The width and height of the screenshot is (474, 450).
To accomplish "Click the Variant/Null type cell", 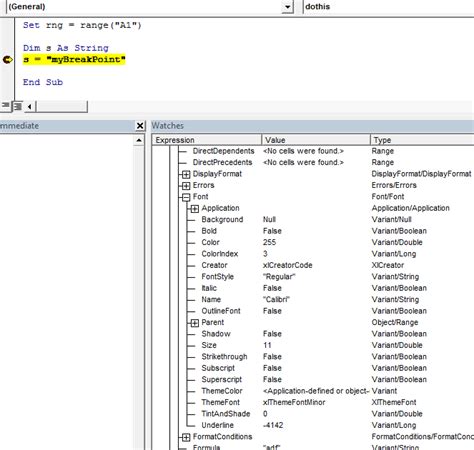I will [391, 219].
